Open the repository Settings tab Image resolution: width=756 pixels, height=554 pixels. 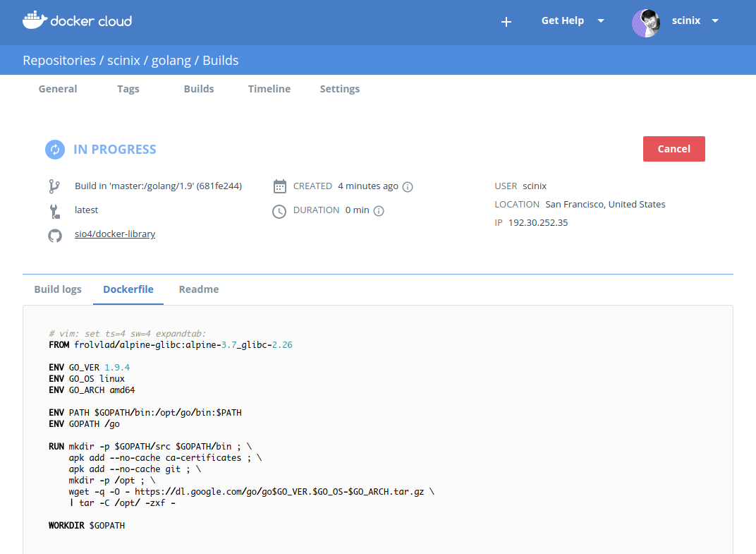pos(340,89)
